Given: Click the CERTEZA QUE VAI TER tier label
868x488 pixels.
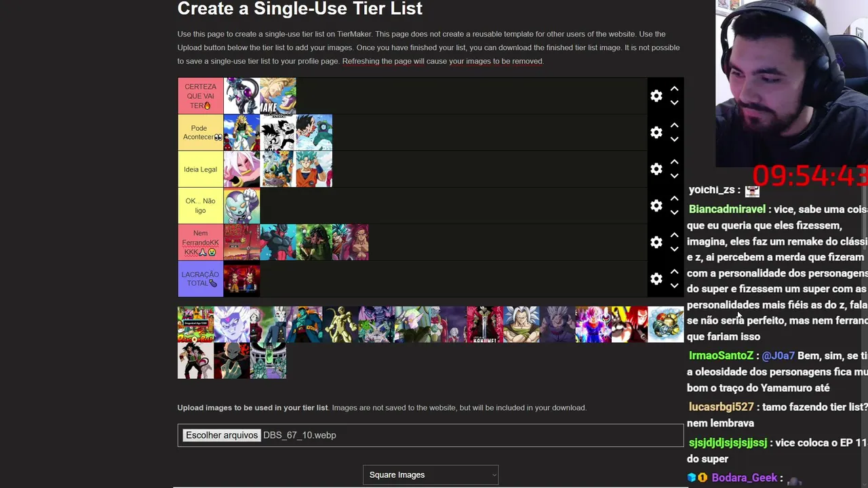Looking at the screenshot, I should pyautogui.click(x=200, y=96).
